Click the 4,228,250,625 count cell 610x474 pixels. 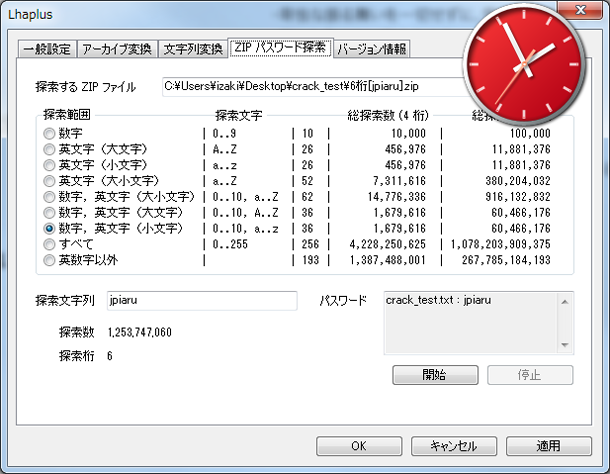[387, 244]
